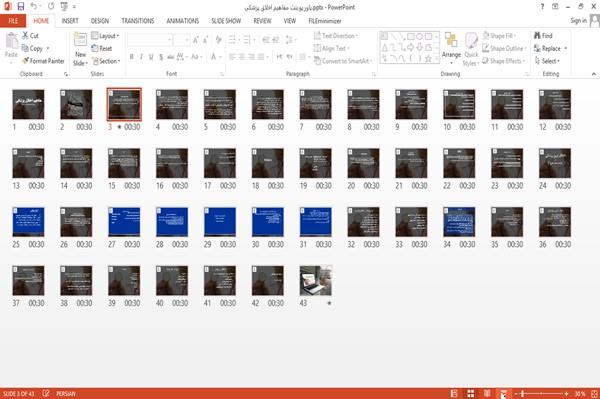The width and height of the screenshot is (600, 399).
Task: Center the paragraph text
Action: pyautogui.click(x=242, y=57)
